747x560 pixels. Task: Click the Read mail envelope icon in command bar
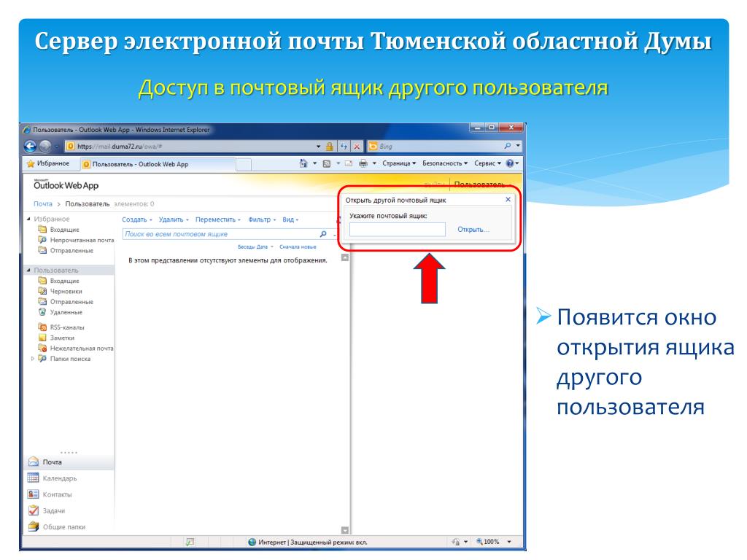349,163
